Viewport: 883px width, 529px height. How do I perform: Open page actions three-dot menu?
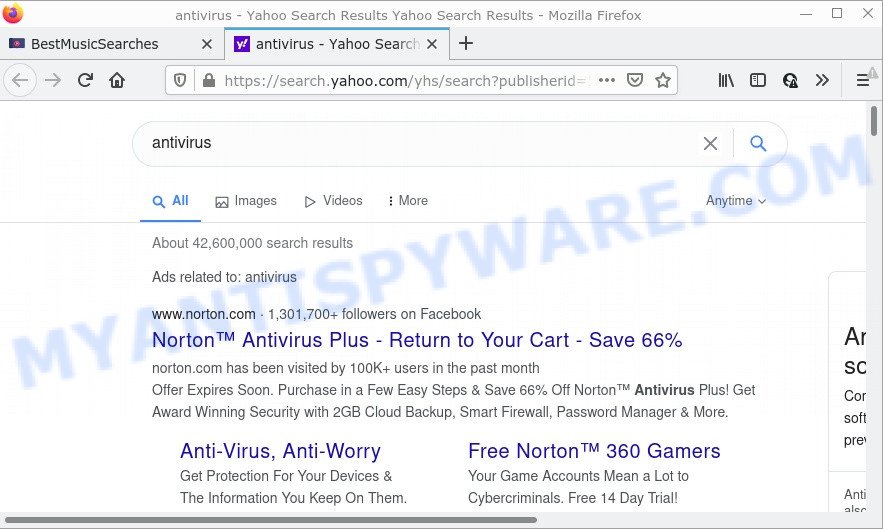tap(606, 81)
